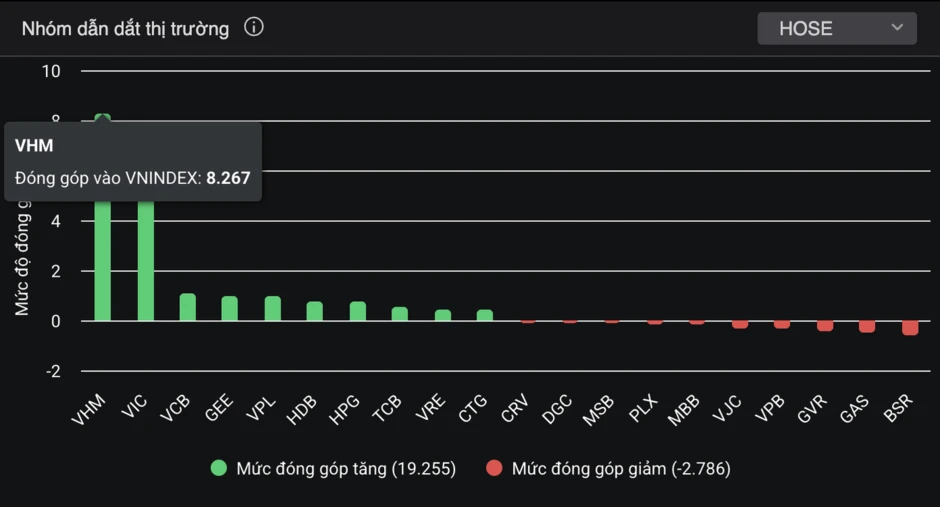
Task: Click the TCB axis label
Action: click(387, 409)
